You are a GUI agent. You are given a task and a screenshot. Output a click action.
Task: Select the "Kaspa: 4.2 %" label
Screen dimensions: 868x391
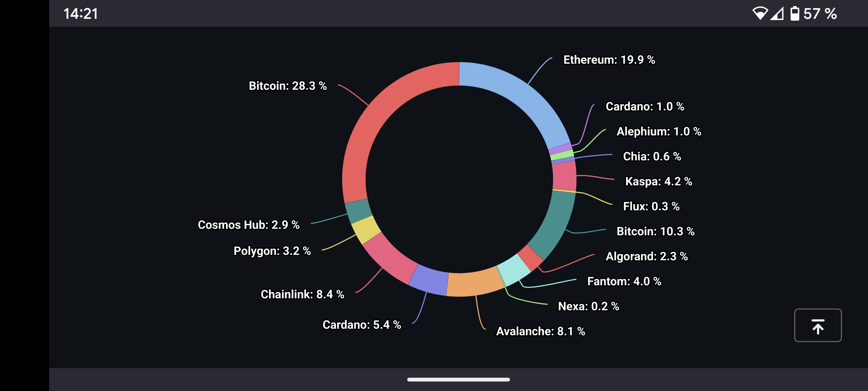(x=659, y=181)
